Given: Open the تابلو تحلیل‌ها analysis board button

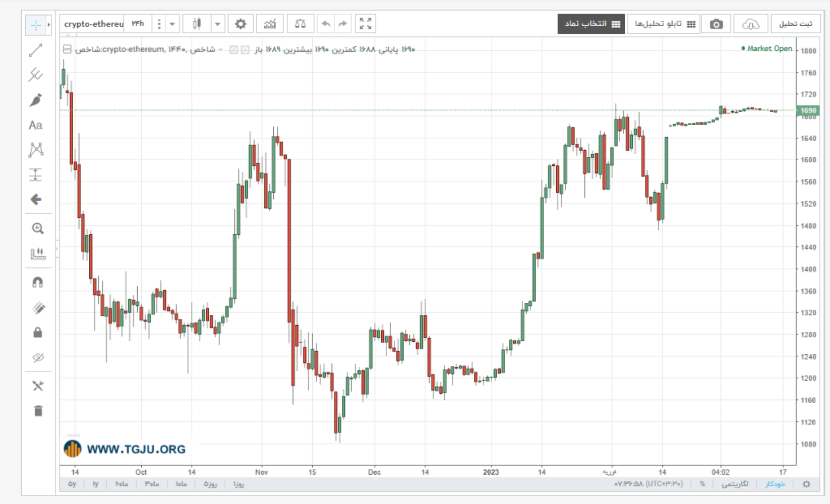Looking at the screenshot, I should (664, 24).
